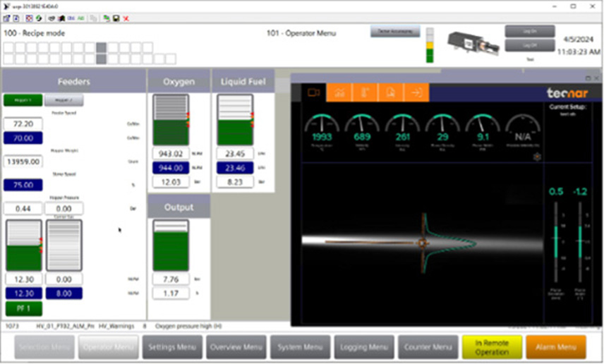
Task: Open the camera view tab in Tecnar
Action: 314,92
